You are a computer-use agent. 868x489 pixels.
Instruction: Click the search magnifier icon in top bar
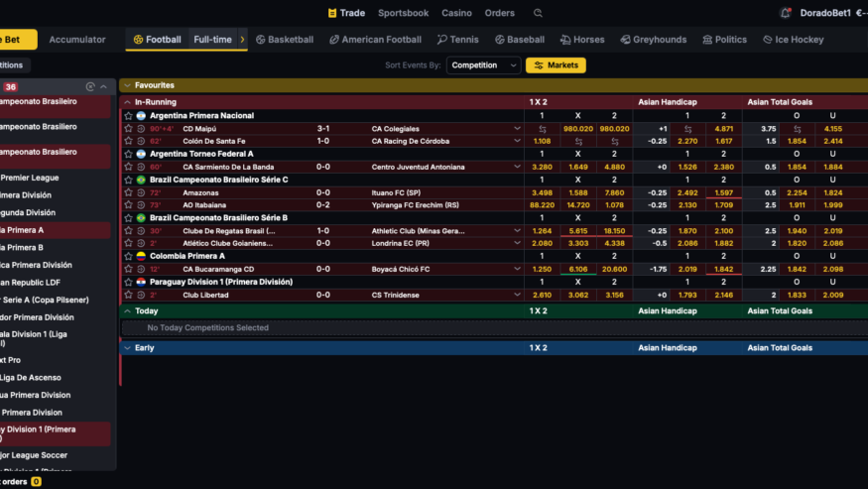[538, 13]
